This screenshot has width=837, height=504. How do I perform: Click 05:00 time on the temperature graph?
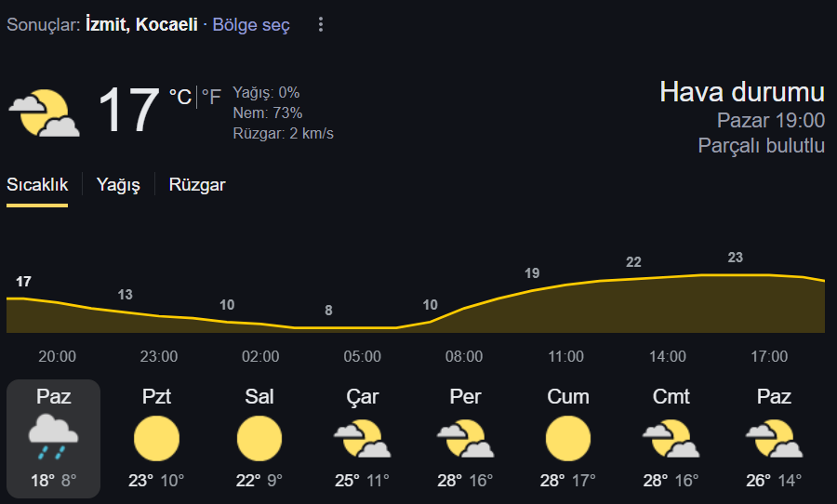(362, 356)
